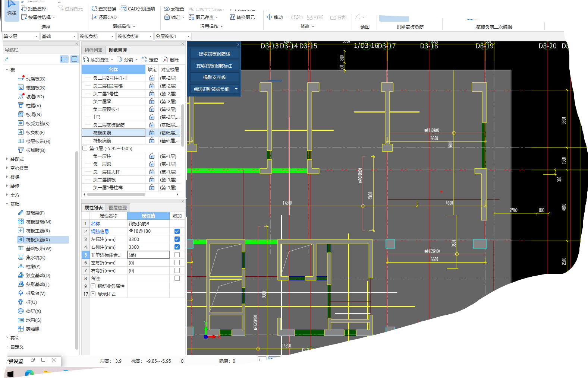588x378 pixels.
Task: Check 左弯折(mm) 附加 checkbox
Action: [177, 263]
